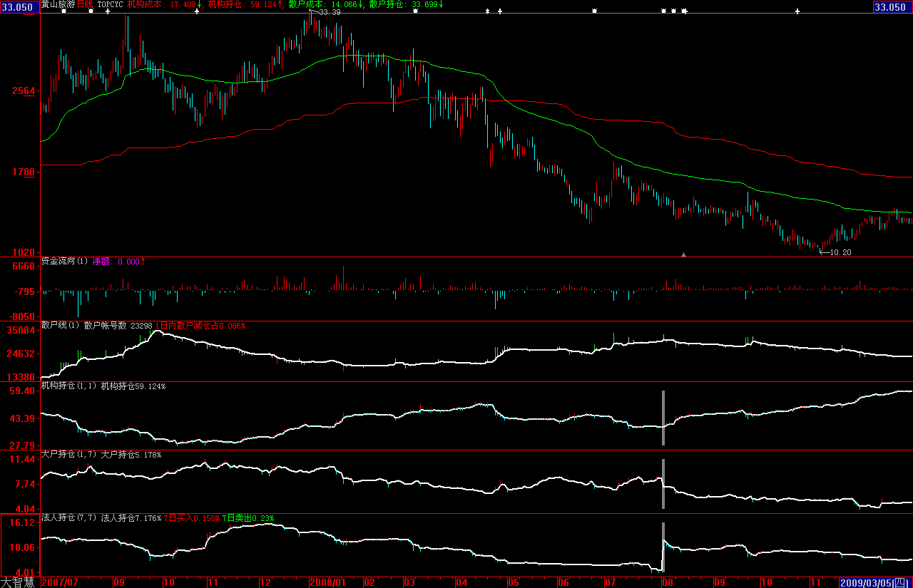The height and width of the screenshot is (588, 913).
Task: Click the 资金流向(1) sub-chart title
Action: [x=66, y=262]
